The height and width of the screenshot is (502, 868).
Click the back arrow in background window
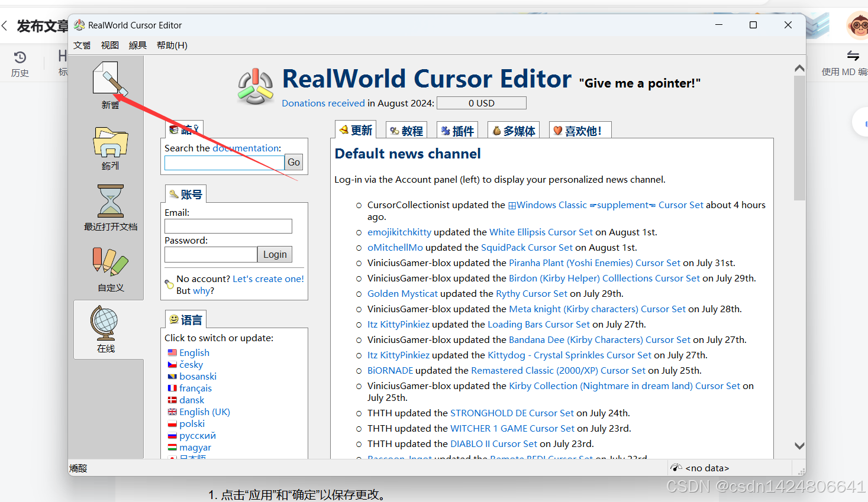[x=5, y=25]
